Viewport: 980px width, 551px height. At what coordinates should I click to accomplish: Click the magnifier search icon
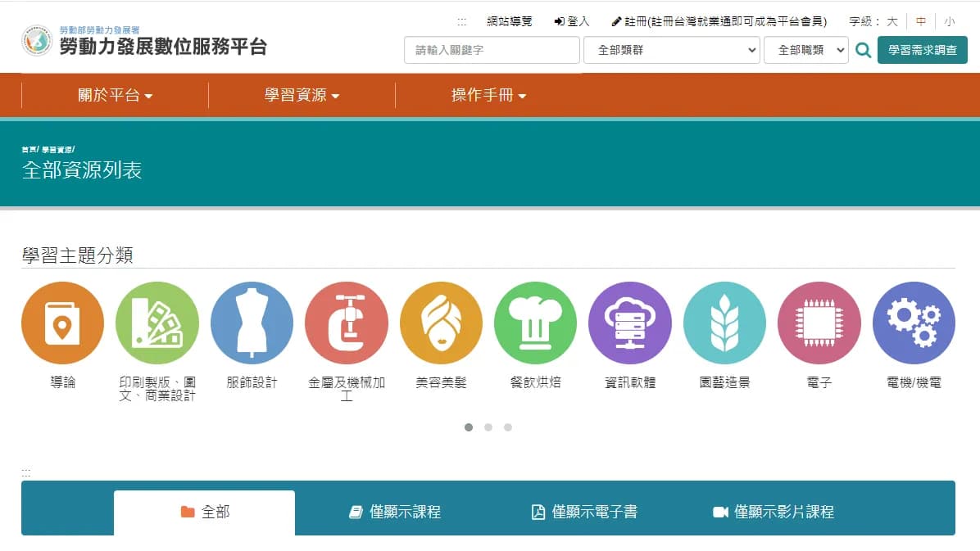click(863, 51)
